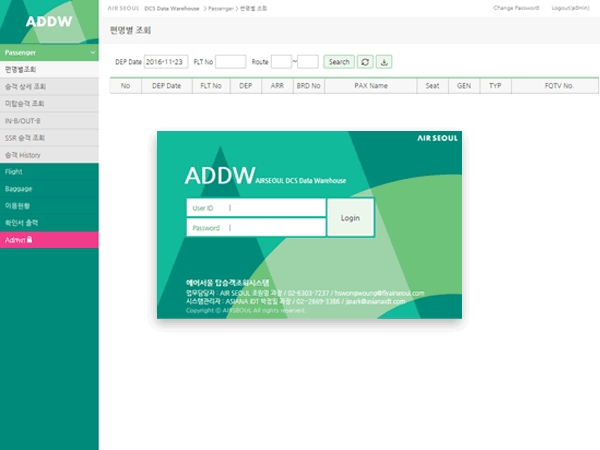Image resolution: width=600 pixels, height=450 pixels.
Task: Click the Change Password link
Action: click(x=516, y=8)
